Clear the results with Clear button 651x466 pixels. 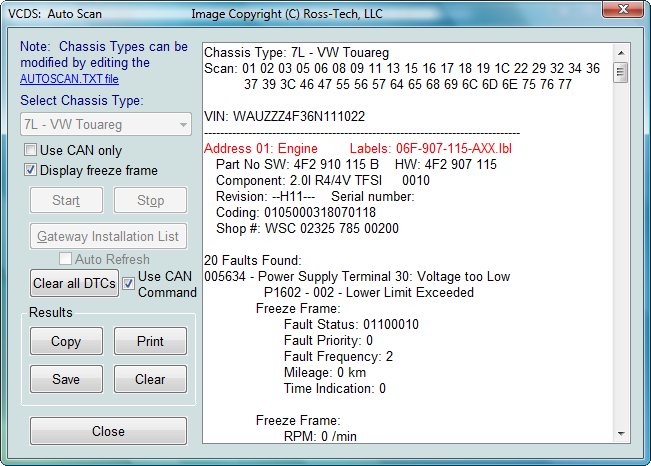(x=150, y=379)
